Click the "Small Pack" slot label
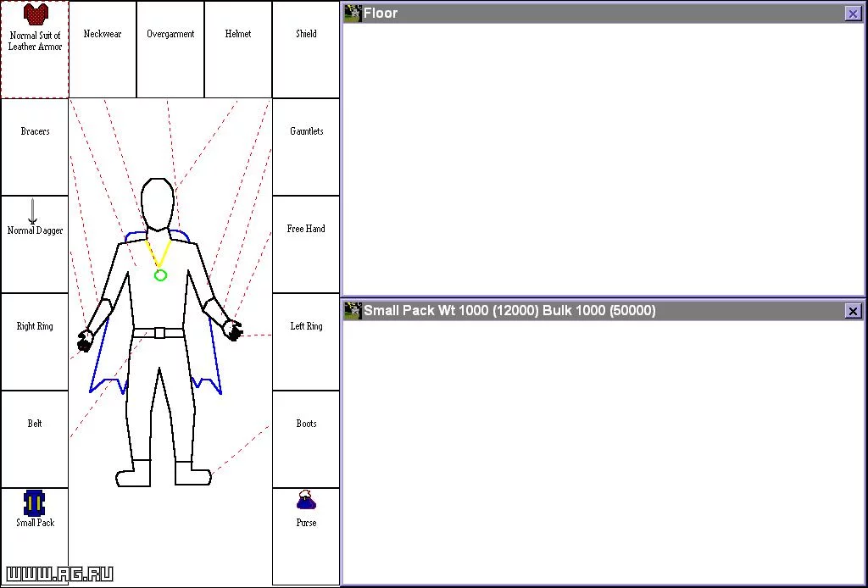 coord(35,523)
